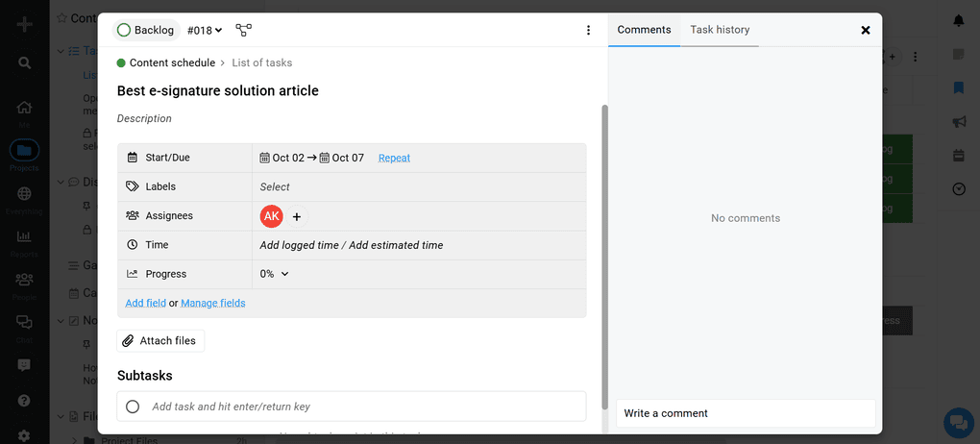
Task: Switch to the Comments tab
Action: pyautogui.click(x=644, y=30)
